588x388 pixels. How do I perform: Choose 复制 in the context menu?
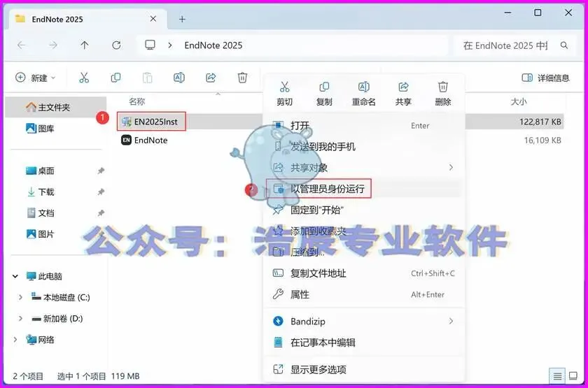[324, 94]
